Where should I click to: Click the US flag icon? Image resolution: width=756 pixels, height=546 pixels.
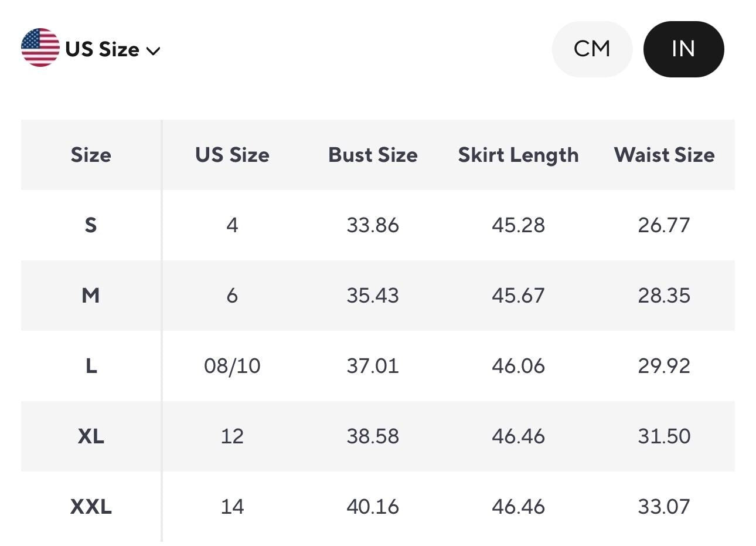[40, 48]
